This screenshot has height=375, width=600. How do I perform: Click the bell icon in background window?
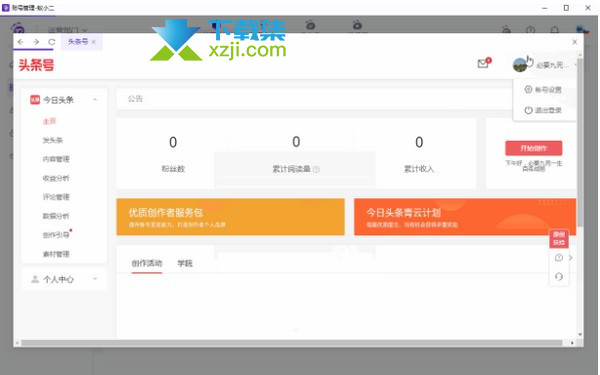[x=554, y=29]
